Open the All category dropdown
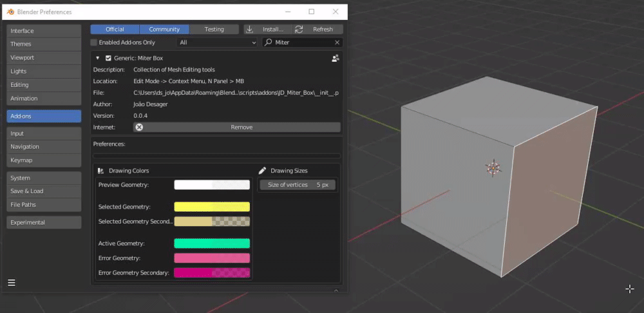This screenshot has height=313, width=644. [218, 43]
